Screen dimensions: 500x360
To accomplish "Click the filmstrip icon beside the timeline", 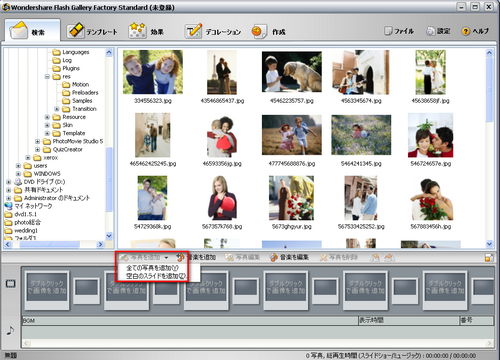I will click(x=11, y=284).
